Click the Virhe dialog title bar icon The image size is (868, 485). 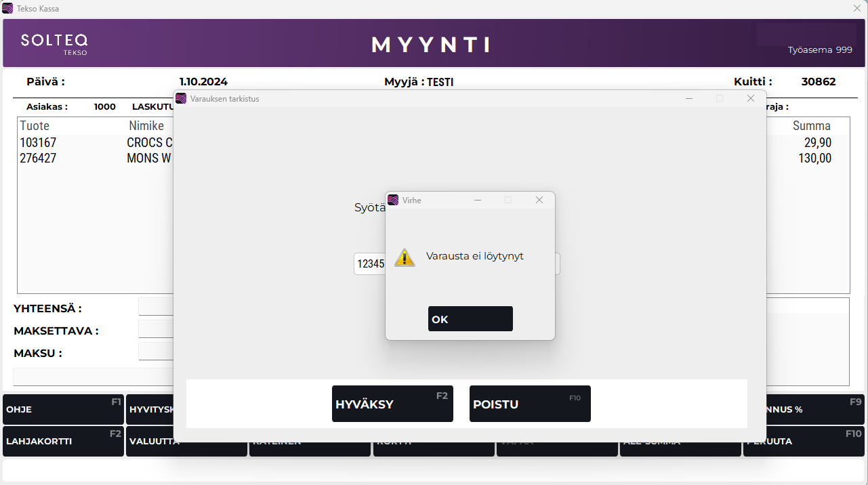coord(393,200)
